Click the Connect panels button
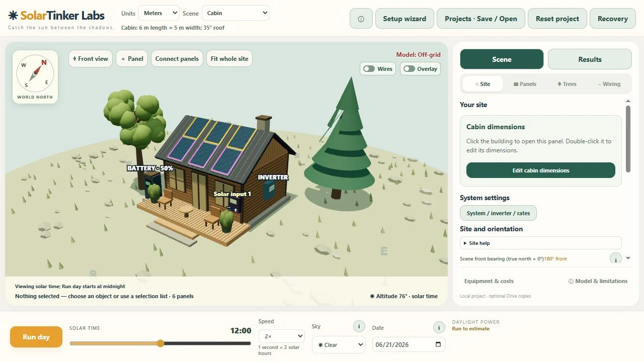The image size is (644, 362). click(177, 59)
